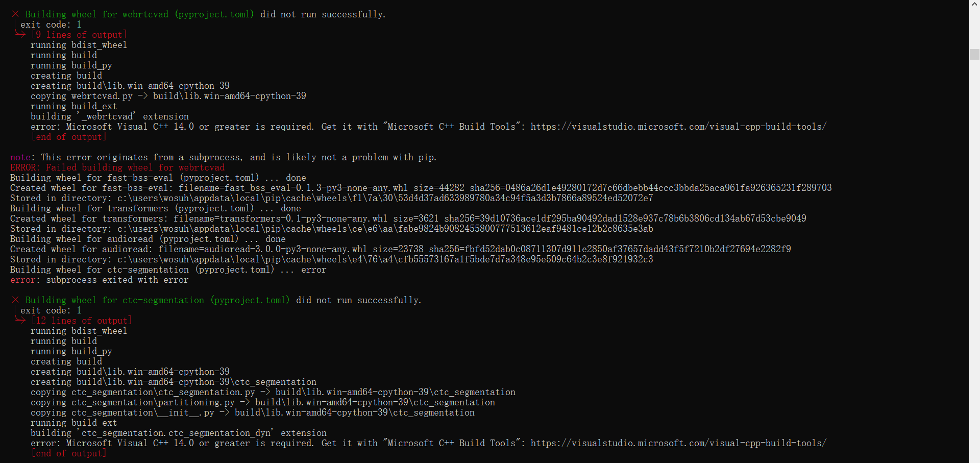Click 'Building wheel for ctc-segmentation ... error' status line
The image size is (980, 463).
pyautogui.click(x=168, y=270)
